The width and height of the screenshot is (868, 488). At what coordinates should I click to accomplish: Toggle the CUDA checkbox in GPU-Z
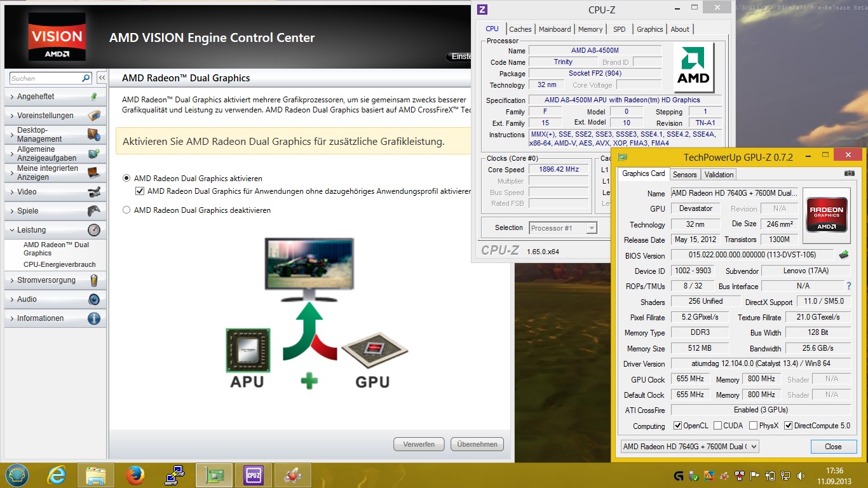pyautogui.click(x=717, y=426)
